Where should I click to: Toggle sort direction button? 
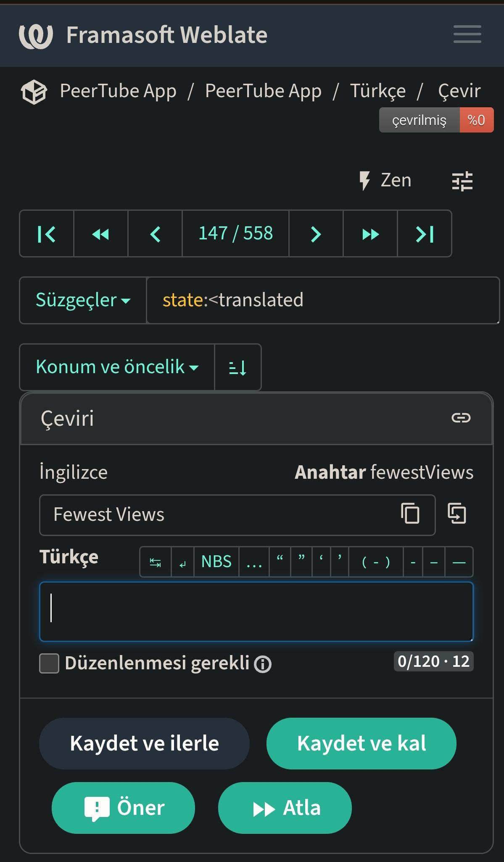tap(238, 367)
